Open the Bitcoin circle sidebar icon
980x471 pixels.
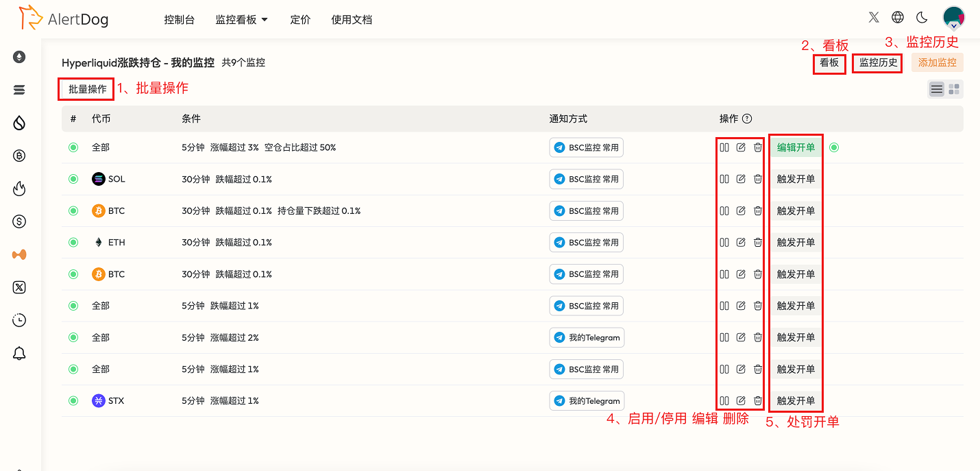pos(19,156)
